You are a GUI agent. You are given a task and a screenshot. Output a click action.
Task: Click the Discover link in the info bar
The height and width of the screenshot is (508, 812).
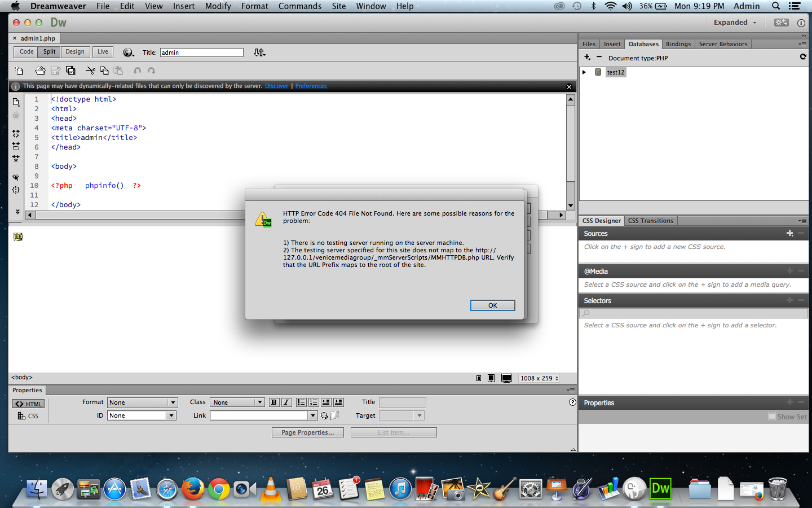click(276, 86)
